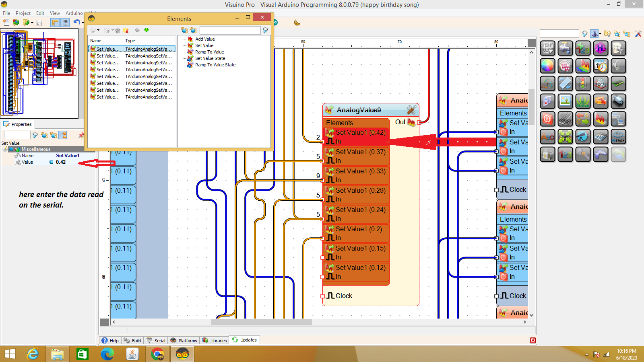
Task: Switch to the Platforms tab
Action: pos(184,340)
